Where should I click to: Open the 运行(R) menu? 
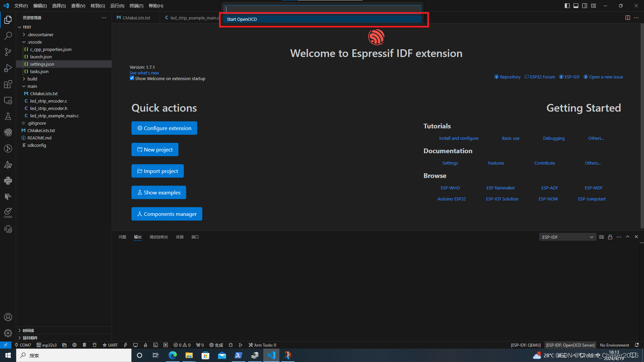click(x=117, y=6)
